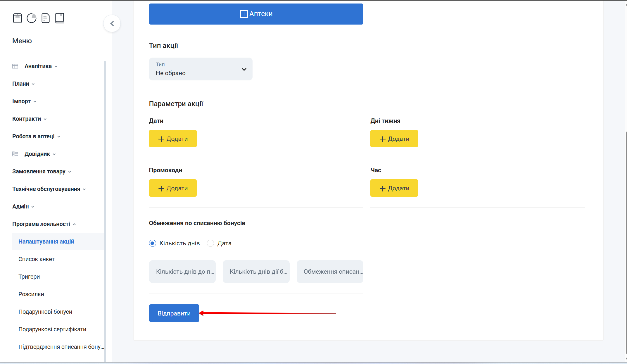
Task: Click Додати under Дні тижня
Action: pos(394,139)
